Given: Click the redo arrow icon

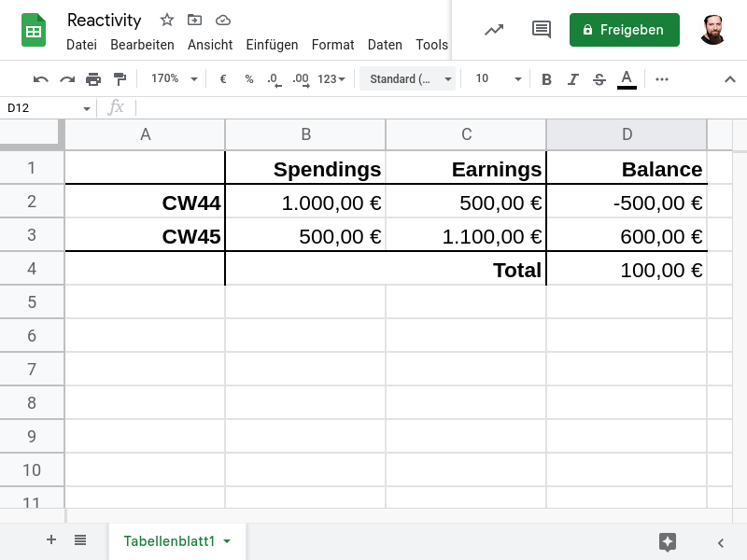Looking at the screenshot, I should pyautogui.click(x=66, y=79).
